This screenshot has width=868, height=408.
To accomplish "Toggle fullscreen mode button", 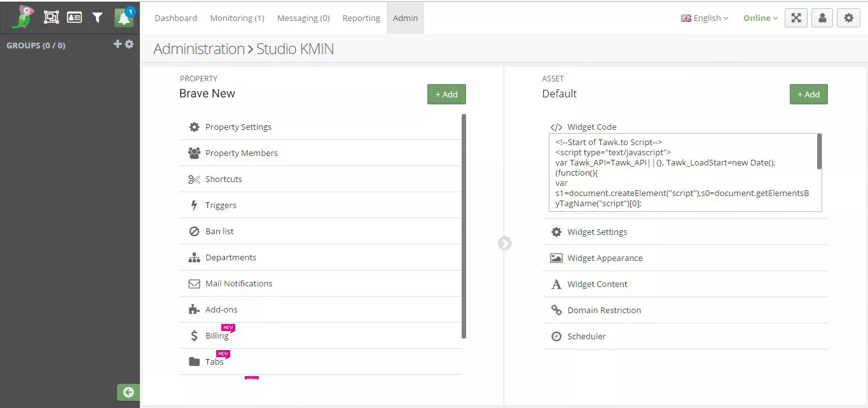I will tap(796, 18).
